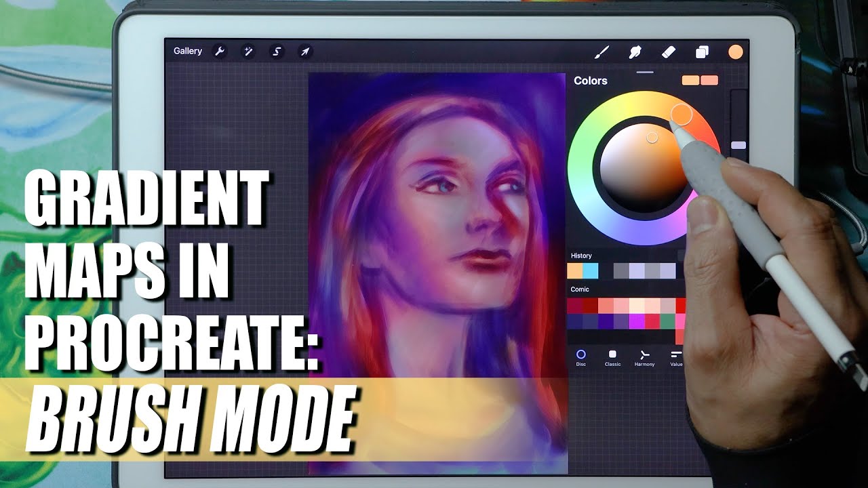Choose the first lavender swatch in History
The width and height of the screenshot is (868, 488).
pos(637,271)
